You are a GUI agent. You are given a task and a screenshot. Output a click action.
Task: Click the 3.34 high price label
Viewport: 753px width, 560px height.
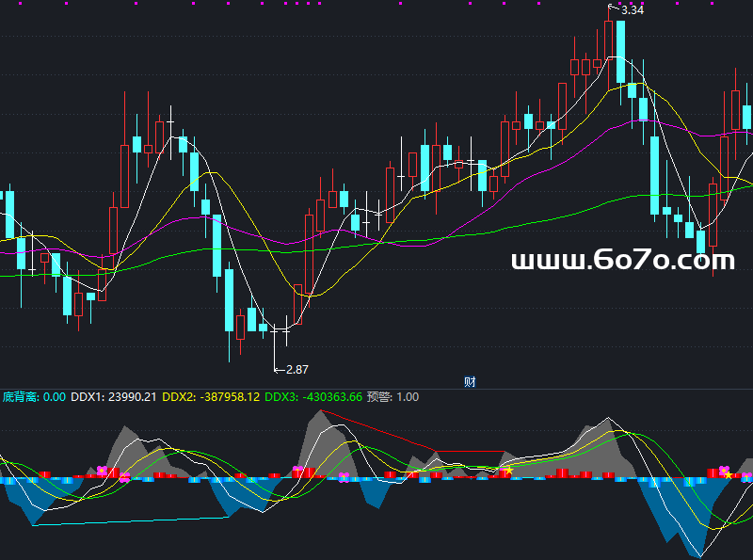(633, 10)
